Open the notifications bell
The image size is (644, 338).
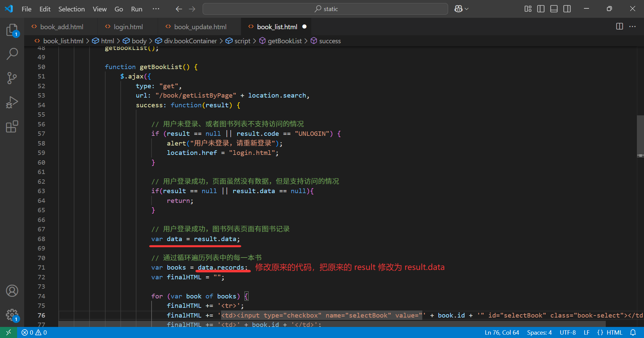(633, 332)
